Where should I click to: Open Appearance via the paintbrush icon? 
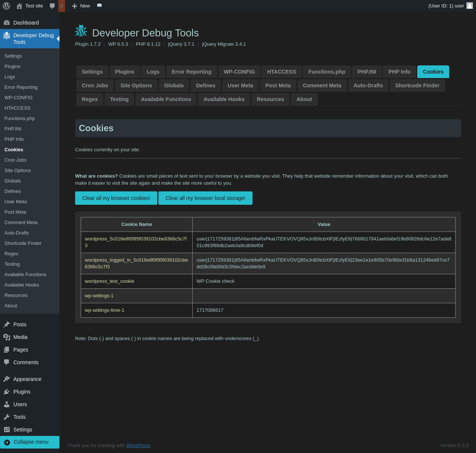[x=7, y=379]
